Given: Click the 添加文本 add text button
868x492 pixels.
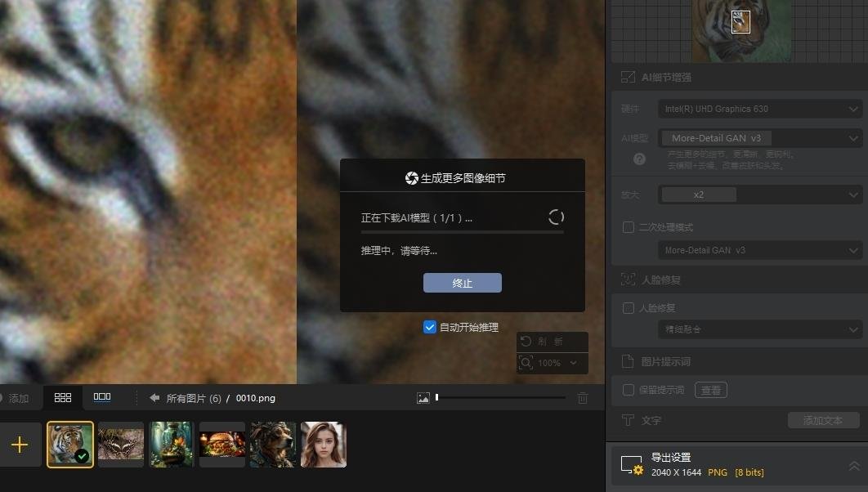Looking at the screenshot, I should (x=823, y=421).
